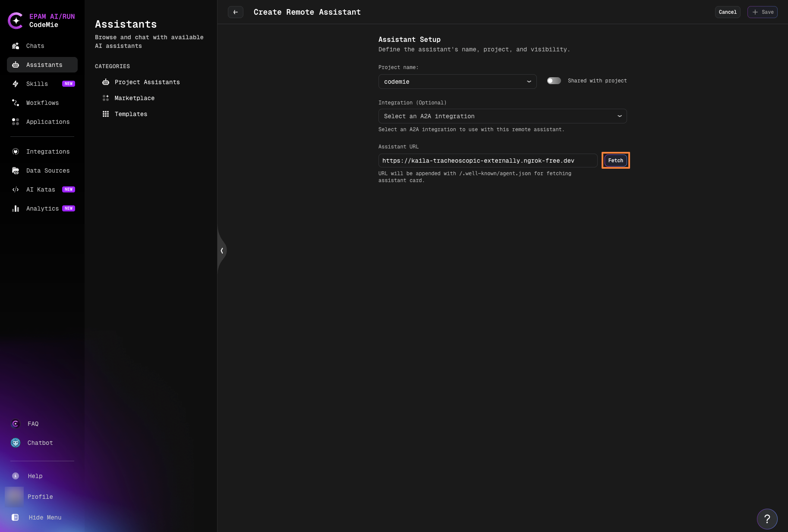Expand the A2A integration dropdown
The width and height of the screenshot is (788, 532).
[502, 116]
